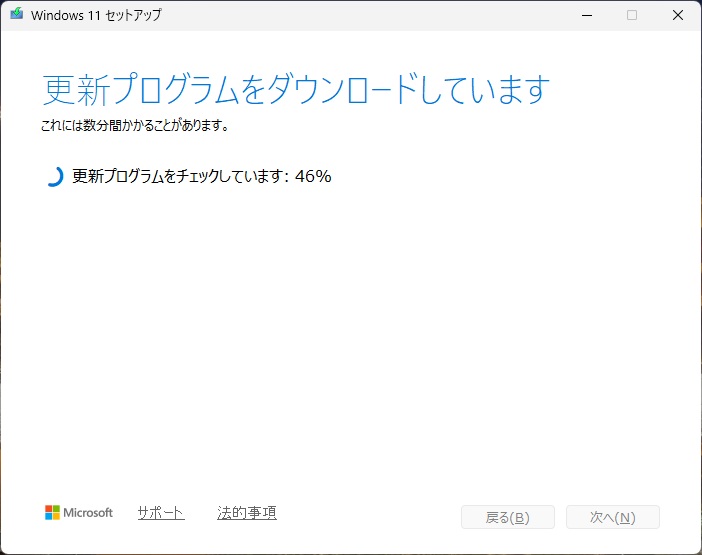
Task: Click the Microsoft four-square logo
Action: click(x=52, y=513)
